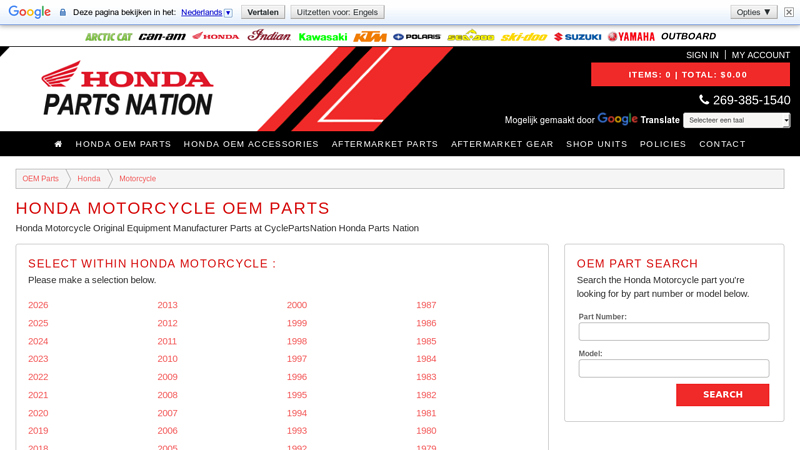Open Aftermarket Gear menu
800x450 pixels.
click(502, 144)
